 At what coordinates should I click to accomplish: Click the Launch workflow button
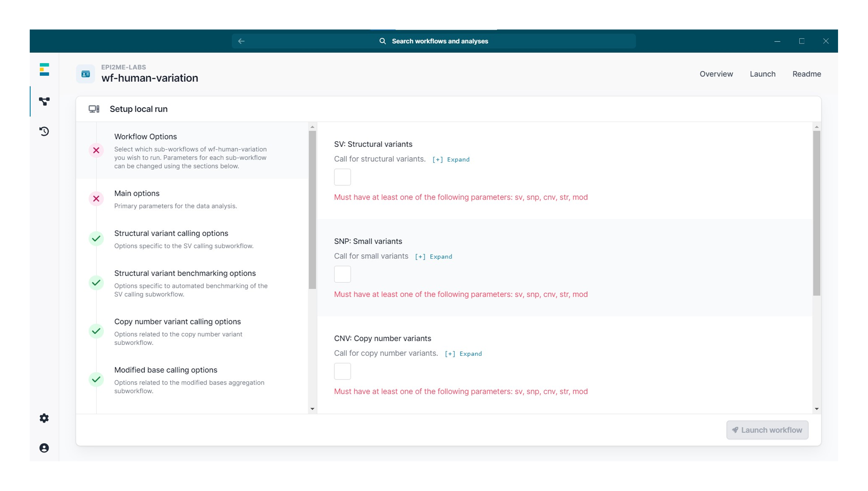click(767, 430)
